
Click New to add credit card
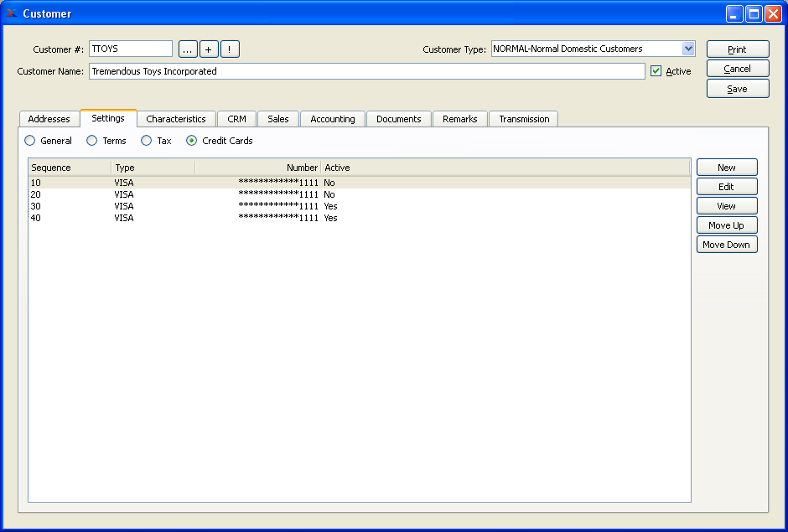727,168
